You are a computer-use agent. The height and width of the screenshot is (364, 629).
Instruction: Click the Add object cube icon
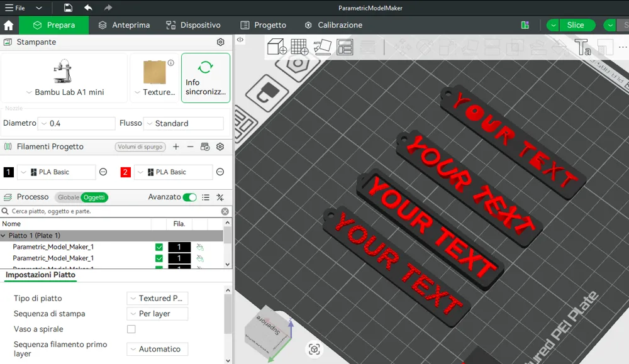pyautogui.click(x=276, y=47)
